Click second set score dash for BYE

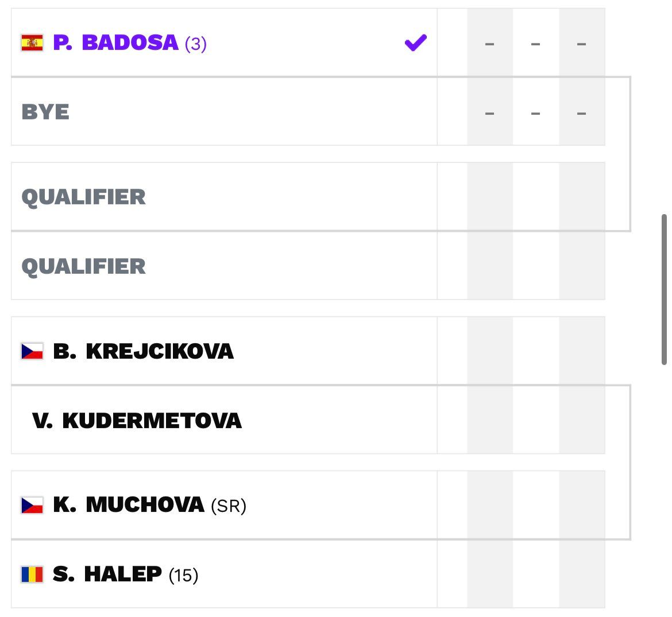pyautogui.click(x=535, y=114)
